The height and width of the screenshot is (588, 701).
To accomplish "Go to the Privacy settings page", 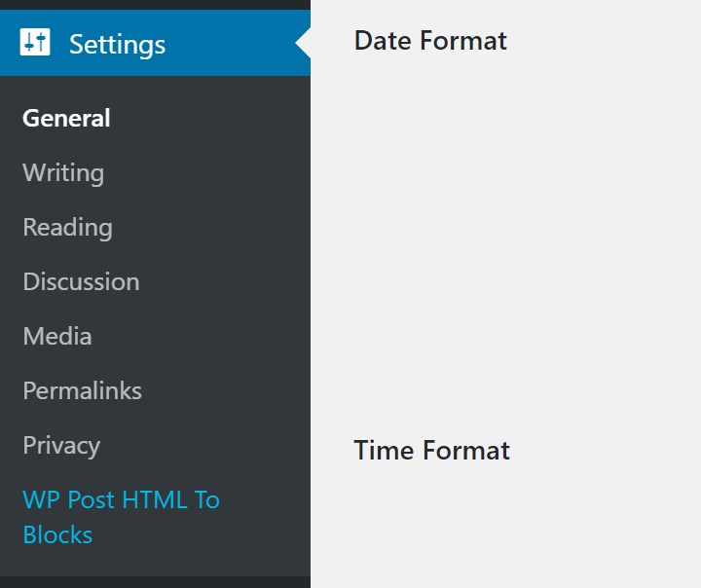I will pos(61,445).
